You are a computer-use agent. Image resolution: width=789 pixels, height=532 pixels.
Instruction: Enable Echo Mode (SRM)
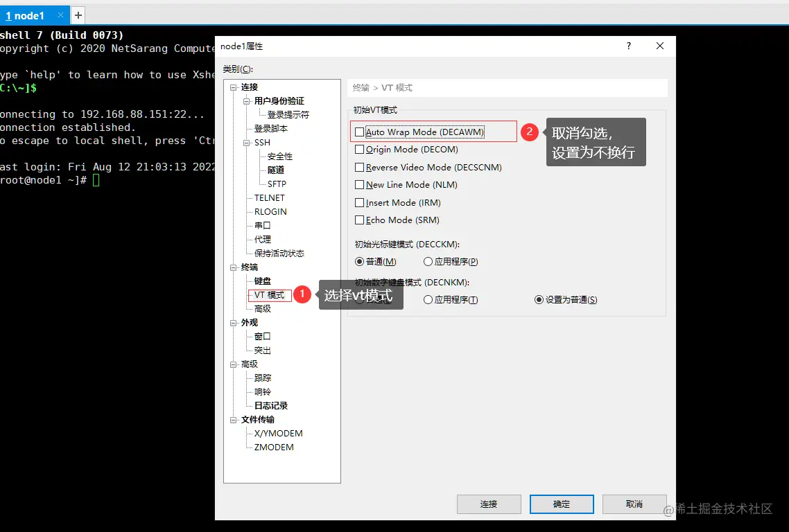tap(359, 220)
